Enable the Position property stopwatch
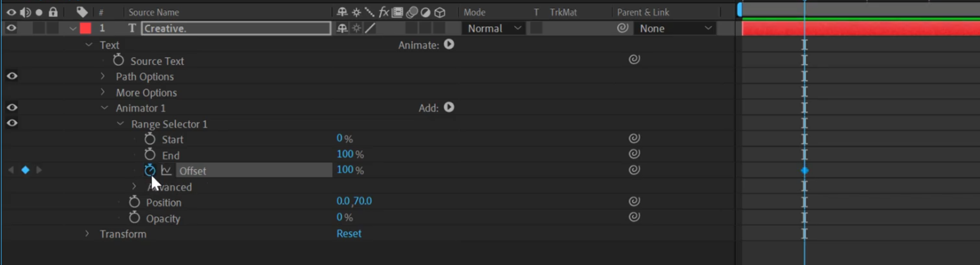This screenshot has height=265, width=980. pyautogui.click(x=134, y=202)
